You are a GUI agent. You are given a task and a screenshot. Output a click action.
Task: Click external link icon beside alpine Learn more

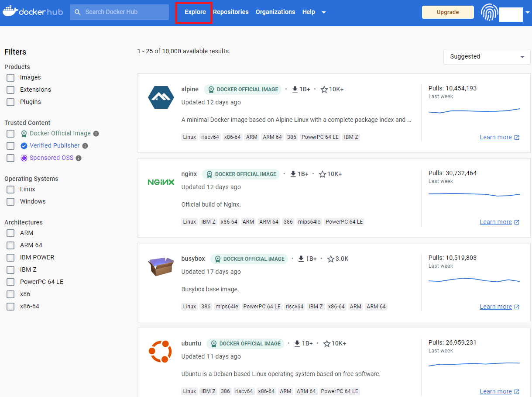pyautogui.click(x=517, y=138)
